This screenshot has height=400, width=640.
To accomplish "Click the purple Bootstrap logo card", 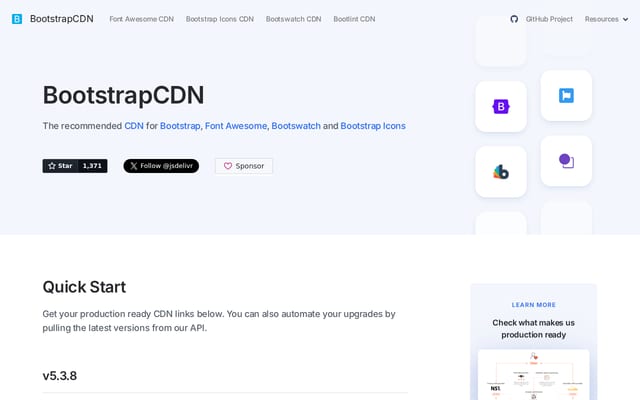I will (x=501, y=107).
